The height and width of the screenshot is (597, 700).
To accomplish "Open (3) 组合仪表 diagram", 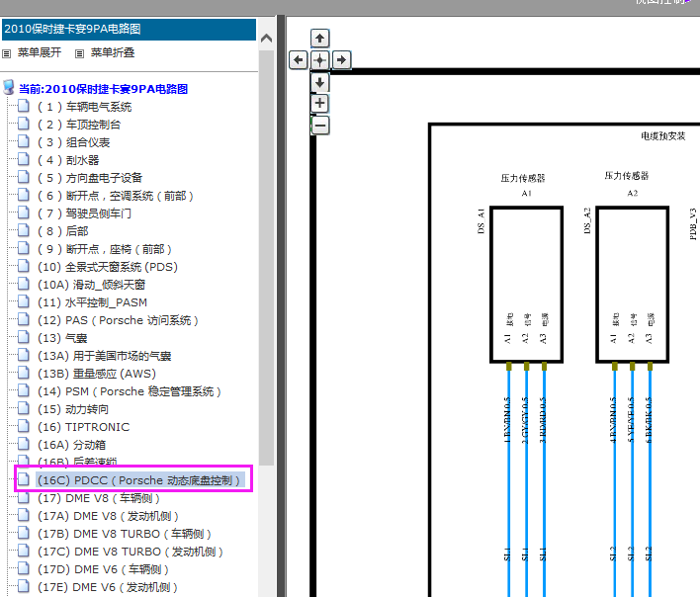I will (74, 142).
